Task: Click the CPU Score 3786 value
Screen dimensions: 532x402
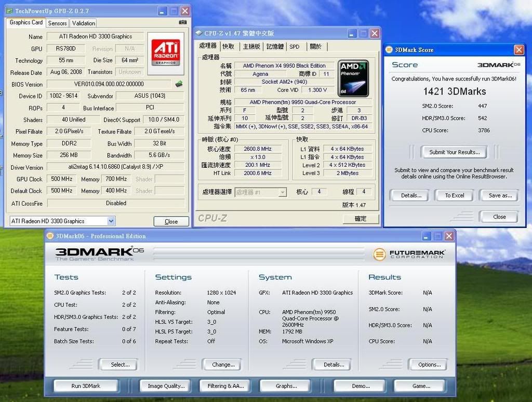Action: [x=484, y=130]
